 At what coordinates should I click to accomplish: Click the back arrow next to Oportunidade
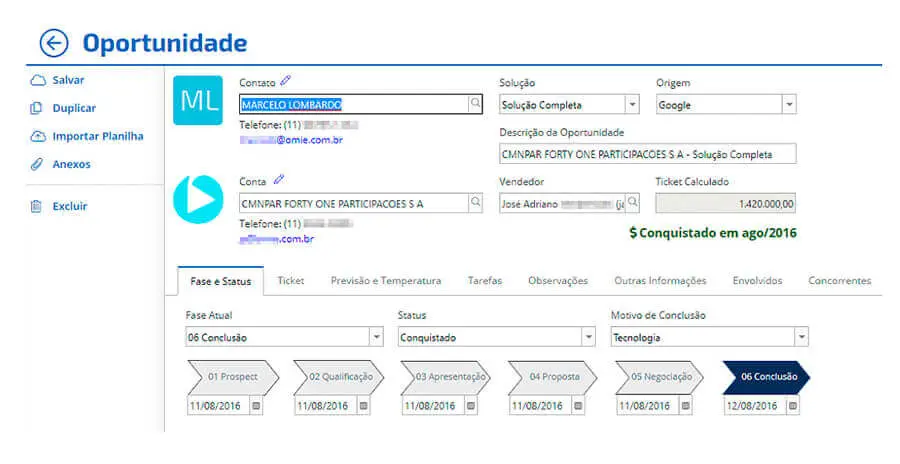[x=54, y=43]
